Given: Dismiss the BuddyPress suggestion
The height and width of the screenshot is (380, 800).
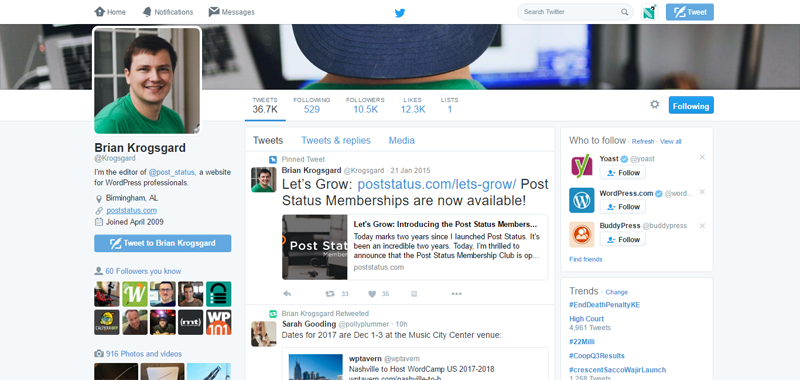Looking at the screenshot, I should click(x=702, y=225).
